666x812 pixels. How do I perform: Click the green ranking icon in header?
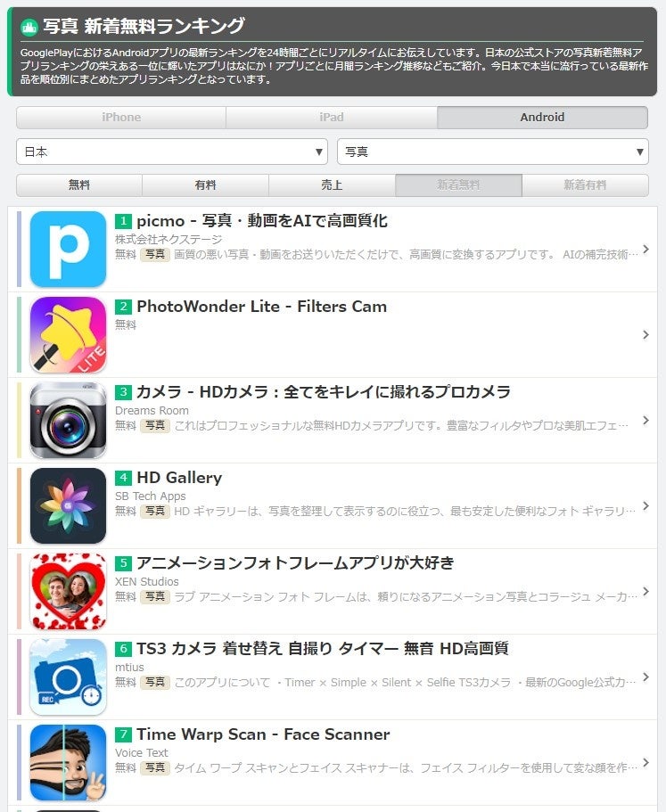(x=29, y=27)
